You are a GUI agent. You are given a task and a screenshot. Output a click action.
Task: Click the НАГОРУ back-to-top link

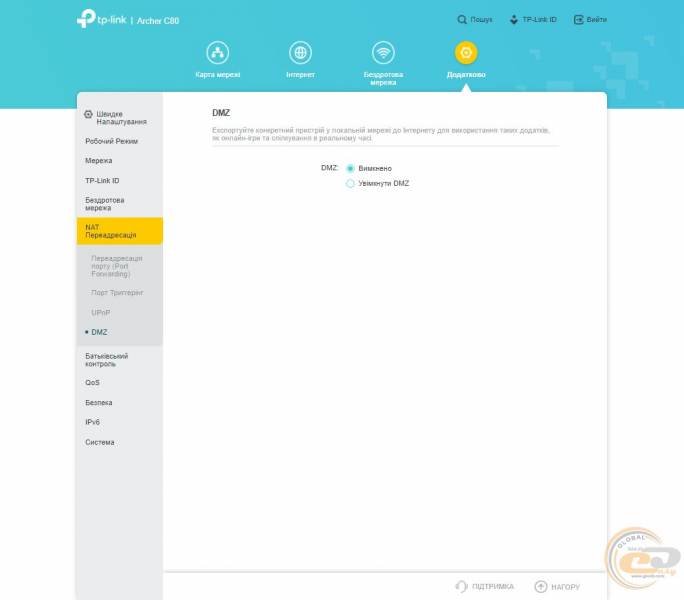[x=565, y=587]
